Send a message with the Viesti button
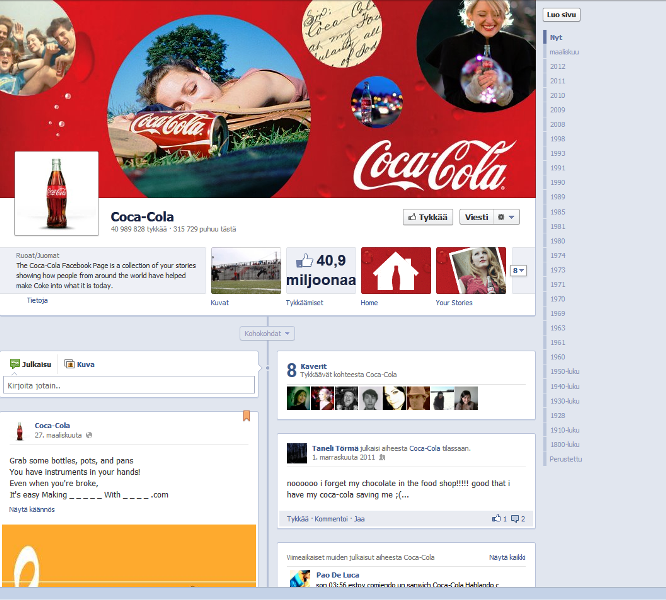The image size is (666, 600). point(477,217)
